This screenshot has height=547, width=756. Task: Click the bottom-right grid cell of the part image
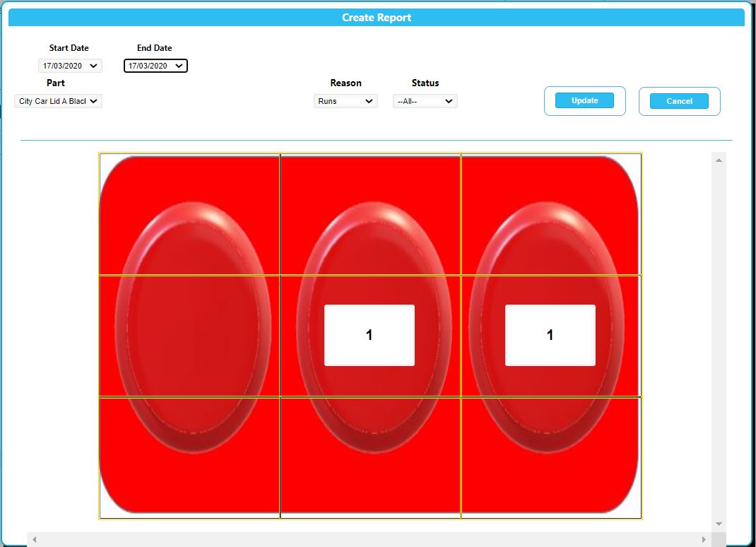click(x=551, y=458)
